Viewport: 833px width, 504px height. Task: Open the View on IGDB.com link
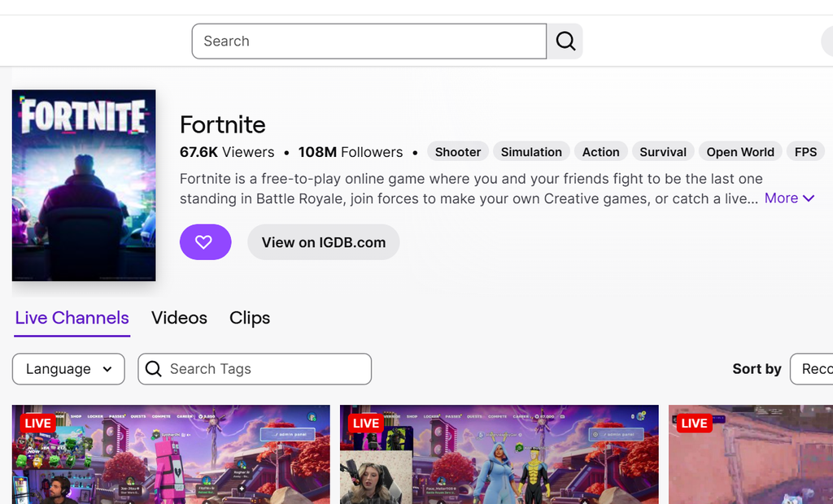click(324, 242)
